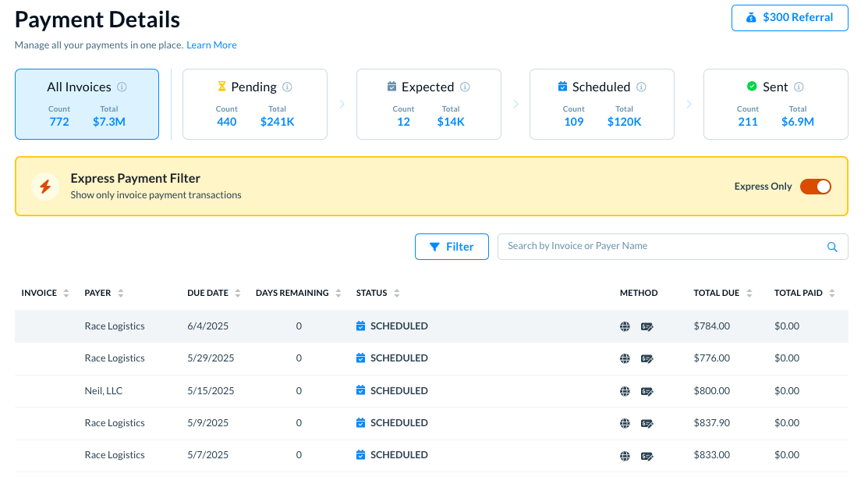Screen dimensions: 868x477
Task: Click the info icon beside Expected
Action: [466, 87]
